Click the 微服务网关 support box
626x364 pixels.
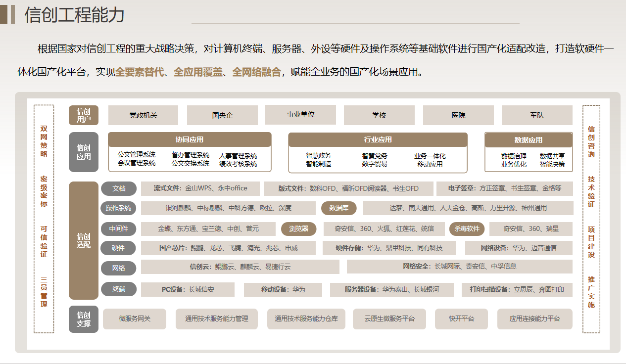pyautogui.click(x=135, y=319)
